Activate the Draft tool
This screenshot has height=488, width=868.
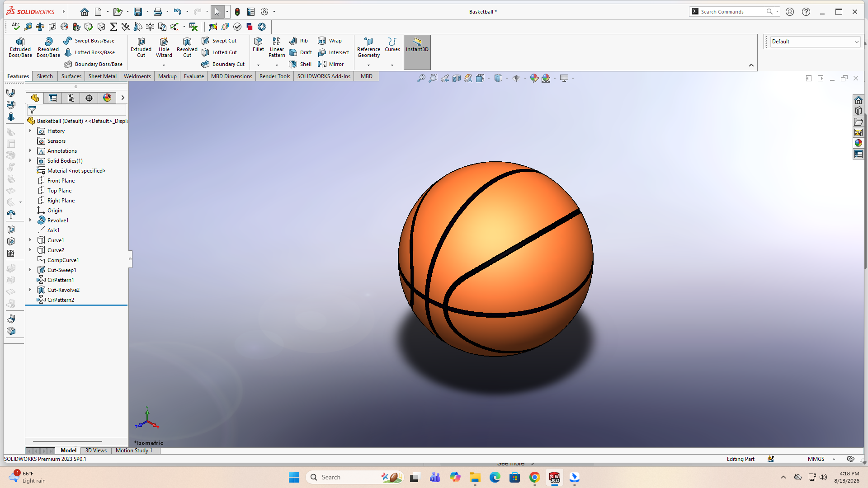pyautogui.click(x=300, y=52)
